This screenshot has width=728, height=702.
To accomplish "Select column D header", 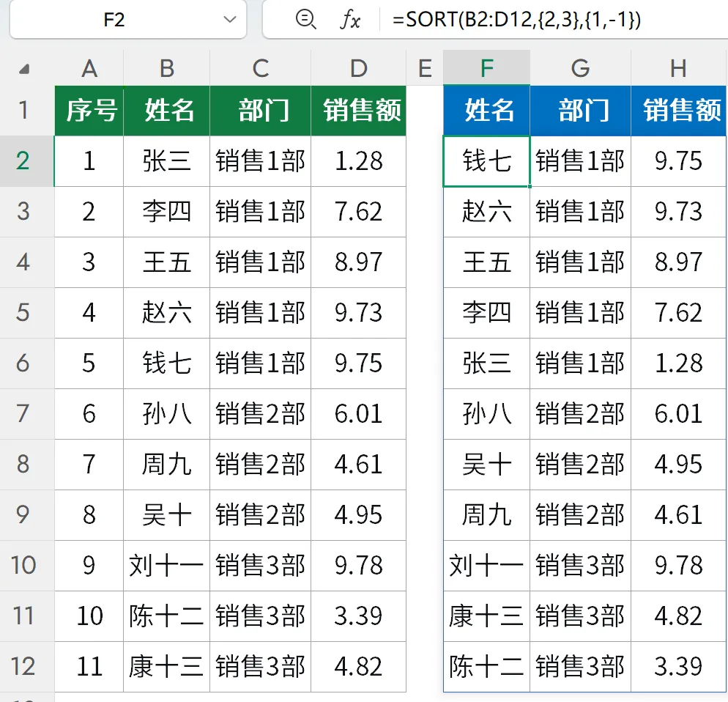I will 358,68.
